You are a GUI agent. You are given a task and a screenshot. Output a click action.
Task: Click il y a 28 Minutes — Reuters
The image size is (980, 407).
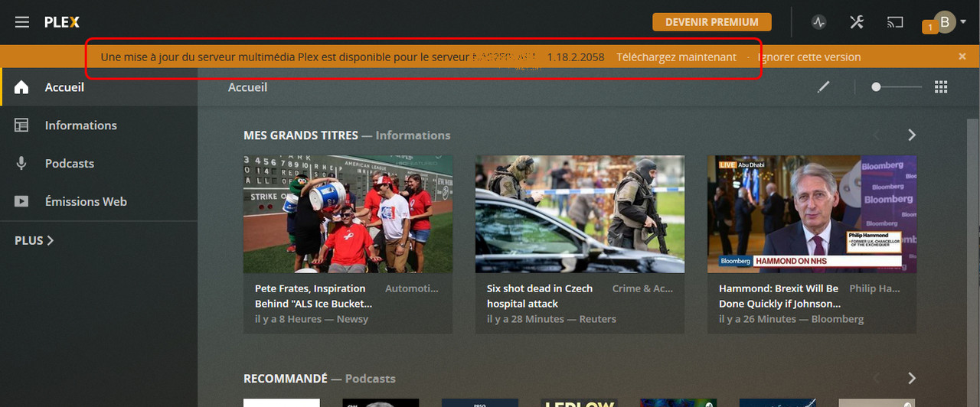pyautogui.click(x=551, y=319)
